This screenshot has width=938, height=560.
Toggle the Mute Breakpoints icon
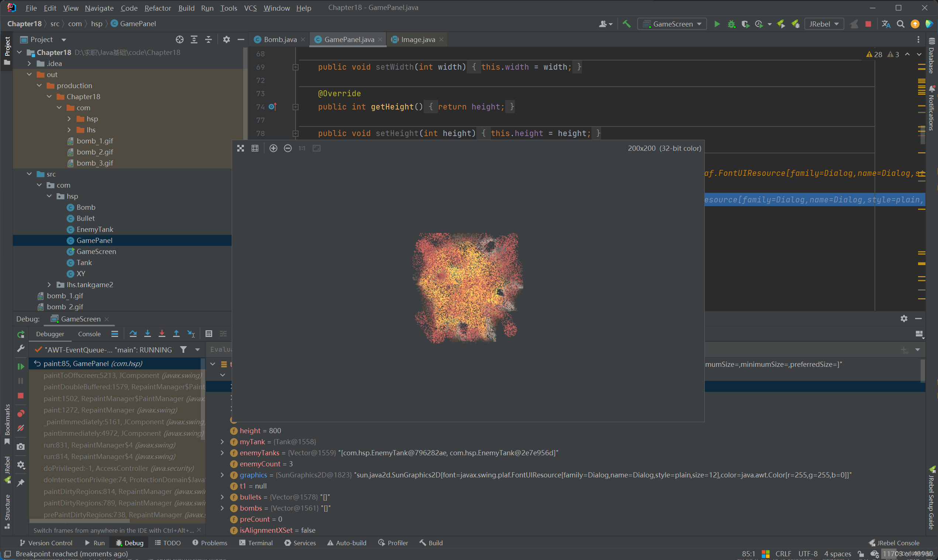click(21, 428)
